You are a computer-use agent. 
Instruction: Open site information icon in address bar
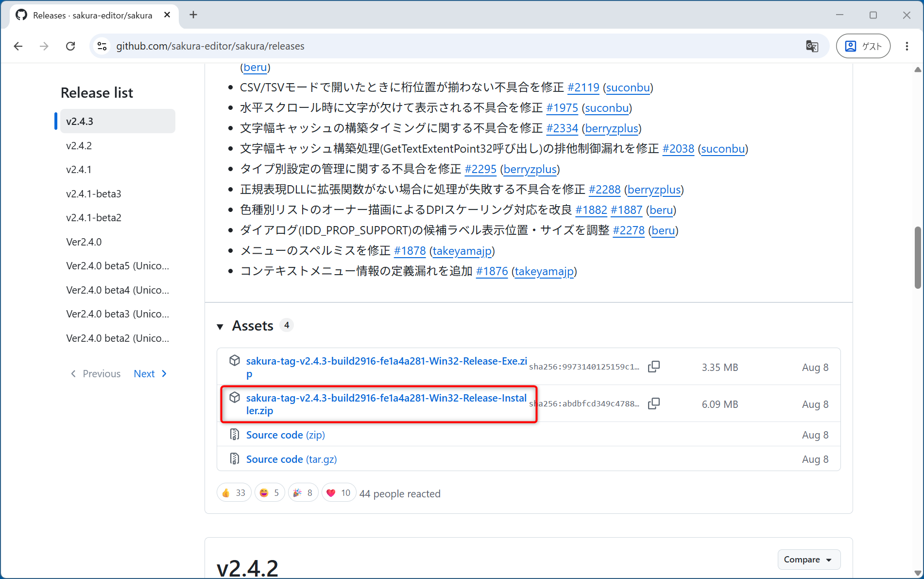tap(102, 46)
